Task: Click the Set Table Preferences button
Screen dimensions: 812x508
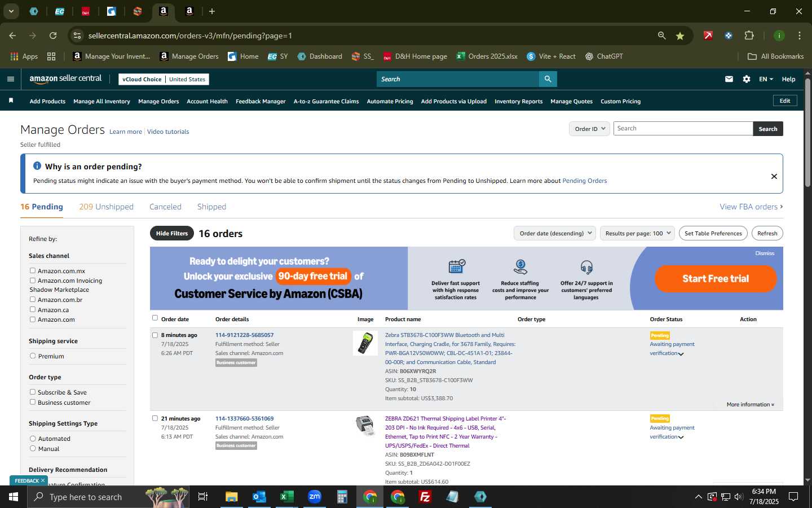Action: (x=713, y=233)
